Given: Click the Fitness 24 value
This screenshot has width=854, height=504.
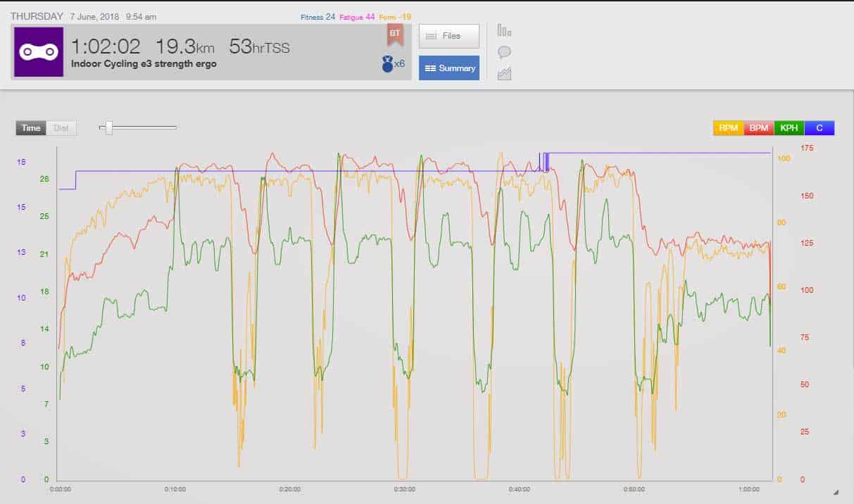Looking at the screenshot, I should [318, 16].
